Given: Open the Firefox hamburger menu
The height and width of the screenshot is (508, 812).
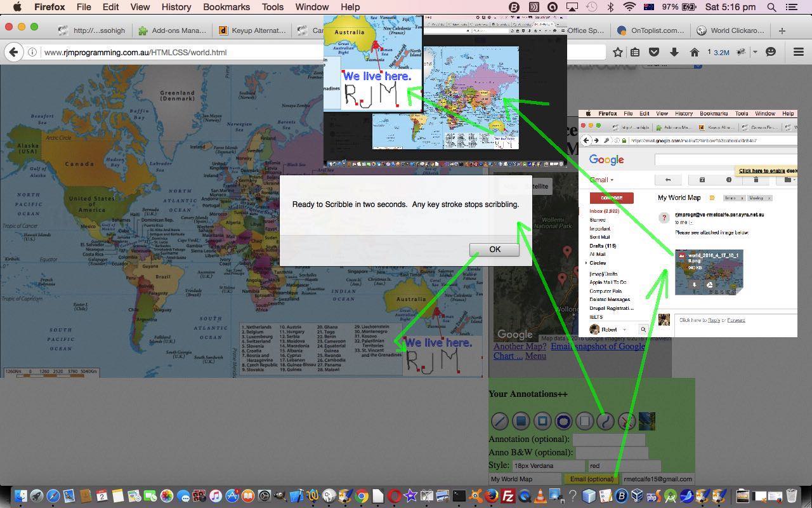Looking at the screenshot, I should click(x=798, y=52).
